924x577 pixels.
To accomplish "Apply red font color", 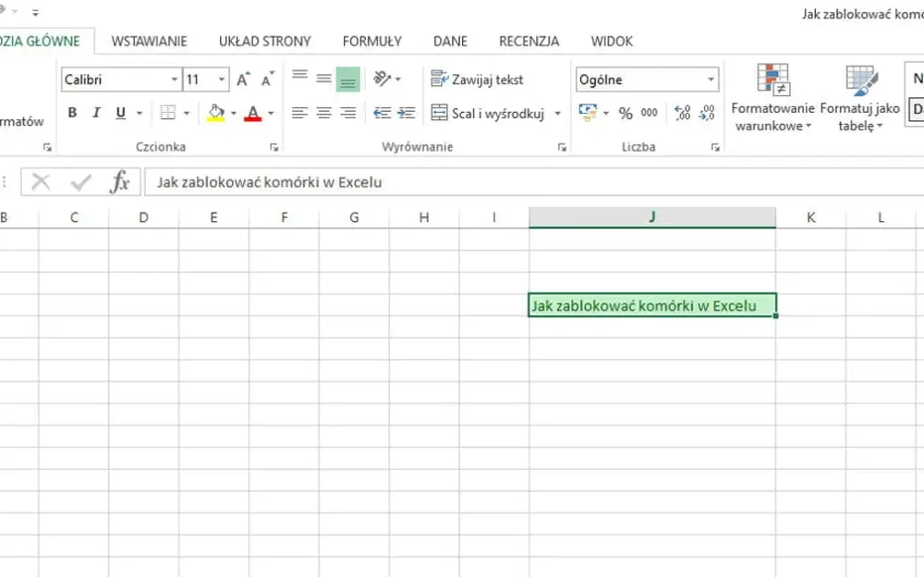I will click(x=253, y=113).
